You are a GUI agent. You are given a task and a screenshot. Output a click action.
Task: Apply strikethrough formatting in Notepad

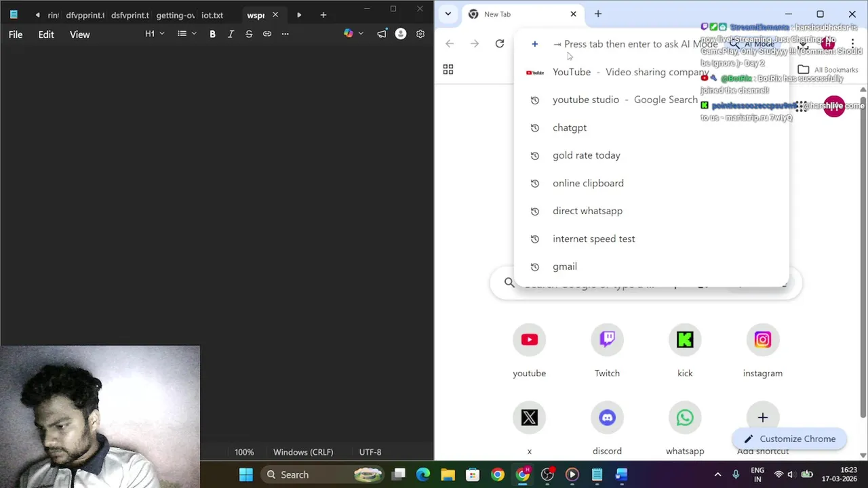pos(249,34)
